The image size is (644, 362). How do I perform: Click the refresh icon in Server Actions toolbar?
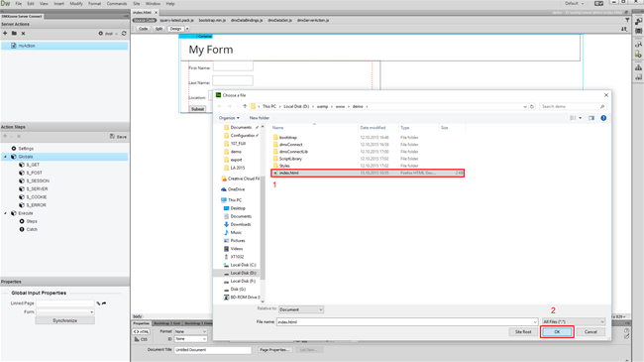click(124, 34)
